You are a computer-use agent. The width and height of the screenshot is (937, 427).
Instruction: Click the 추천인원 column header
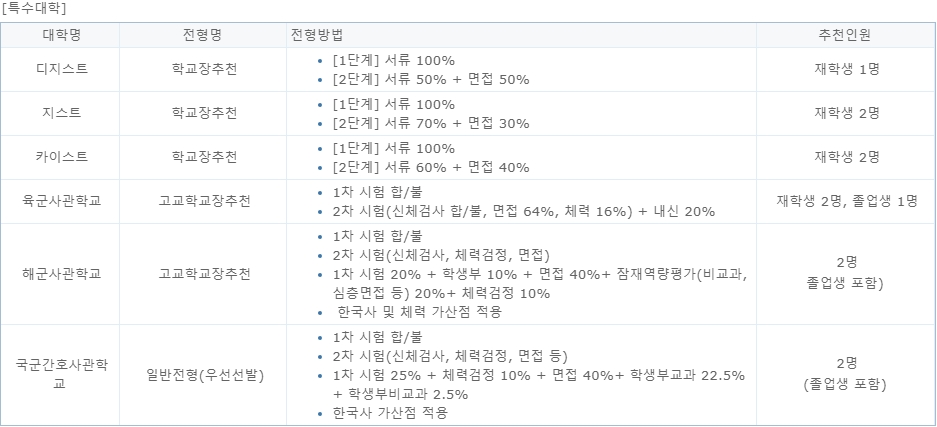click(844, 35)
